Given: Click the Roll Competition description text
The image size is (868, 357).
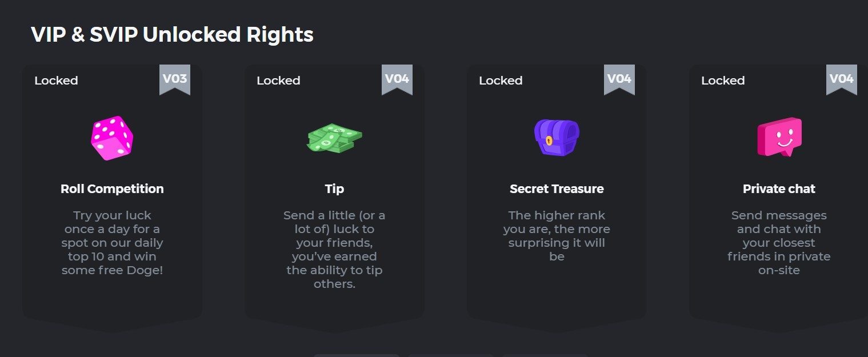Looking at the screenshot, I should click(112, 243).
